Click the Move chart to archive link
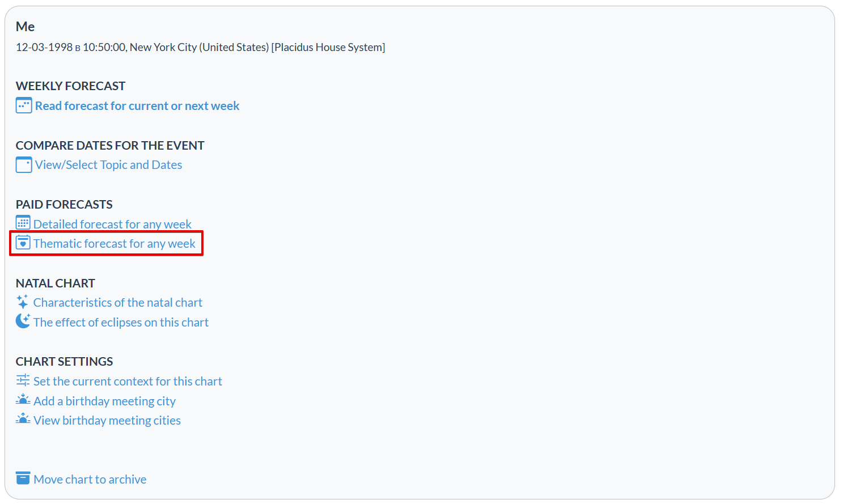 click(90, 480)
